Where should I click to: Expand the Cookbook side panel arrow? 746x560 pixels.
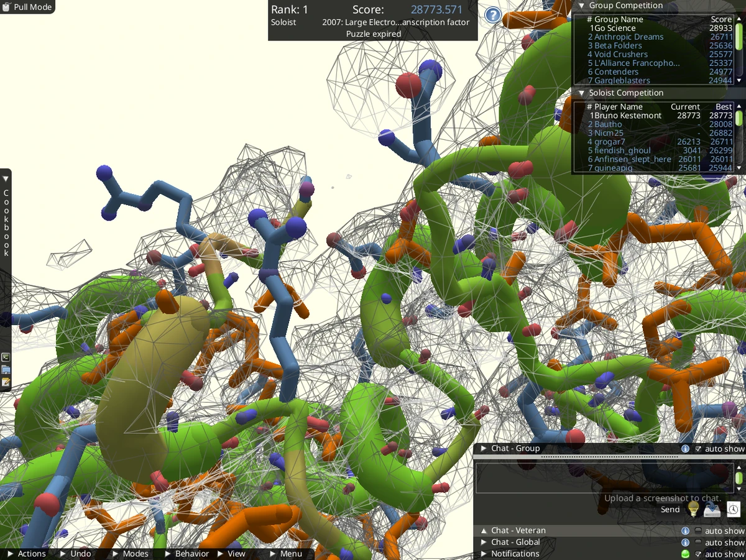click(6, 179)
